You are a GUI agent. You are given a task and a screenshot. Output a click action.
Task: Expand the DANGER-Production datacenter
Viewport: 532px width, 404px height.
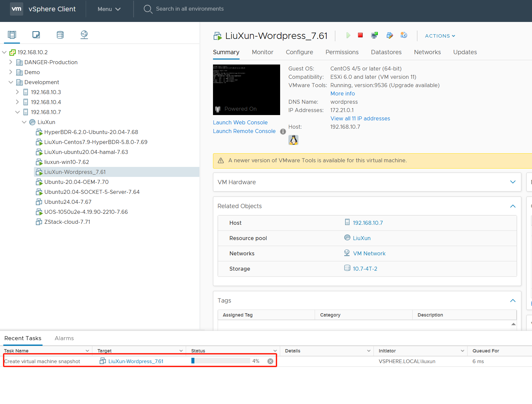coord(11,62)
